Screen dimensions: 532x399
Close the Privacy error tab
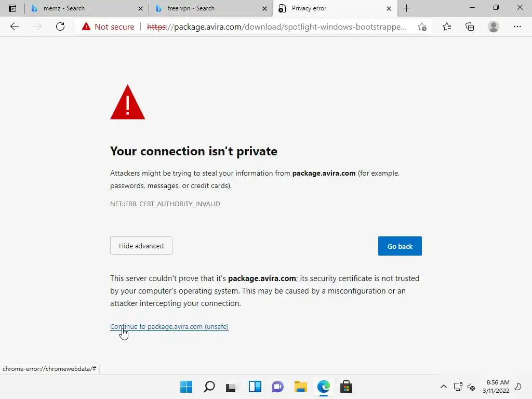click(x=389, y=8)
